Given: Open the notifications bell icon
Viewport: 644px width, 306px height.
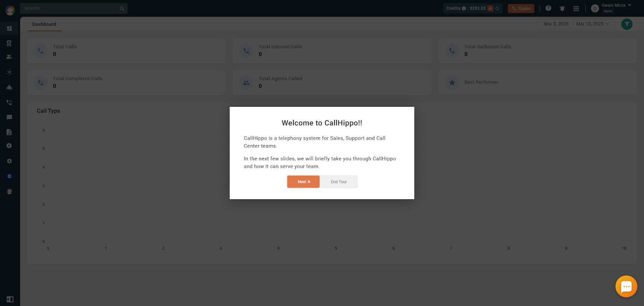Looking at the screenshot, I should (562, 8).
